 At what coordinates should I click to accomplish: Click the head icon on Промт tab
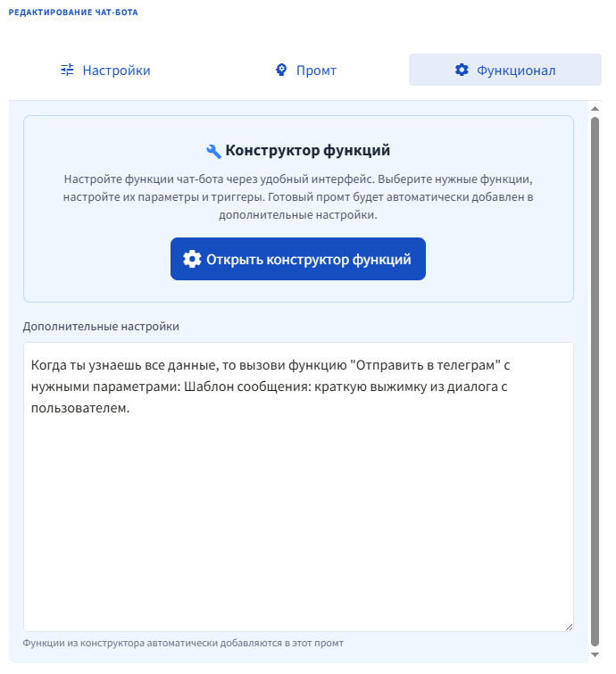[x=281, y=71]
